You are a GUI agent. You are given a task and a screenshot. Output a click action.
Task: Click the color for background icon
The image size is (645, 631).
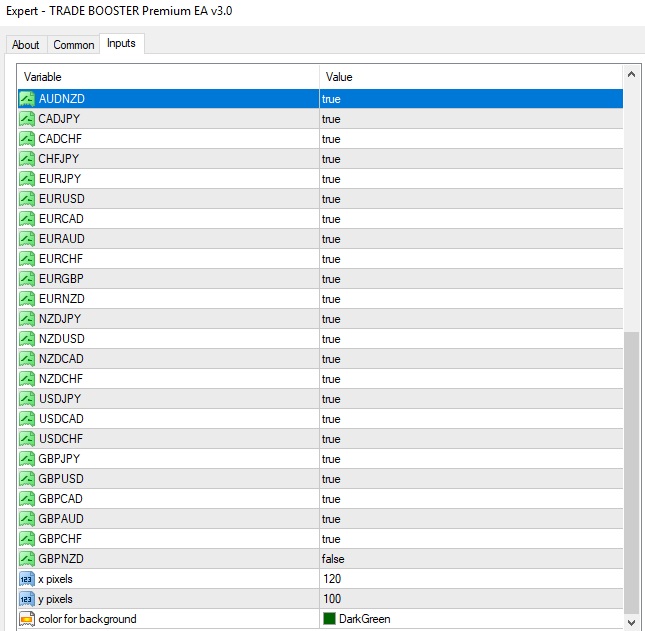tap(27, 619)
